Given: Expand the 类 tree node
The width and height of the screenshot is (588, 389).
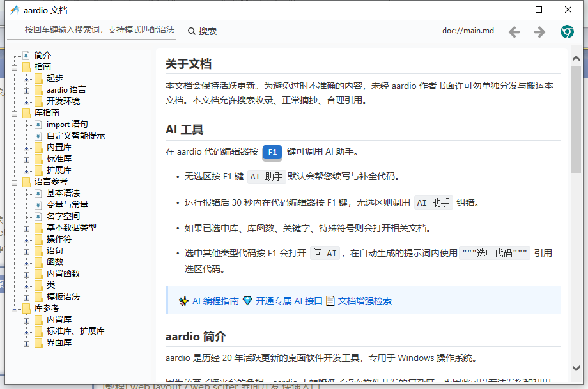Looking at the screenshot, I should click(x=26, y=286).
